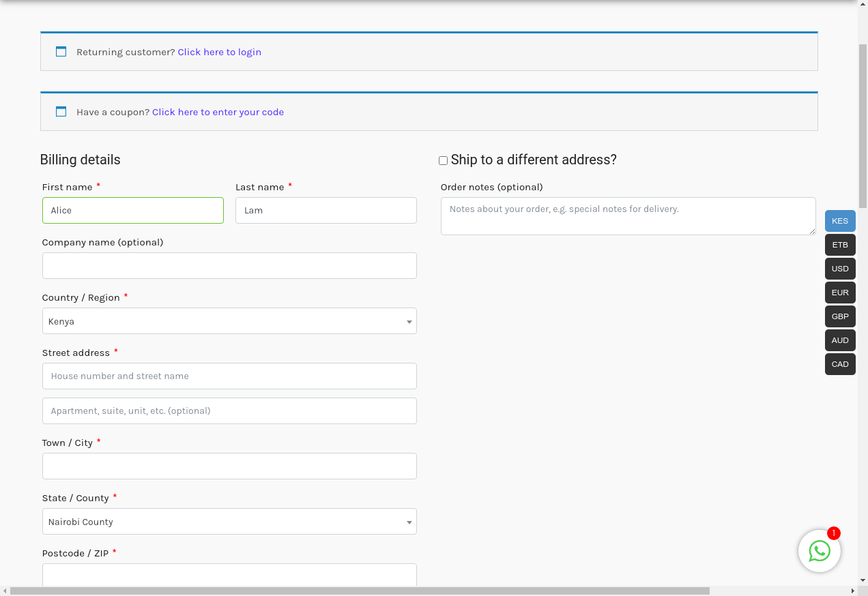
Task: Click the window icon beside Returning customer
Action: click(x=61, y=52)
